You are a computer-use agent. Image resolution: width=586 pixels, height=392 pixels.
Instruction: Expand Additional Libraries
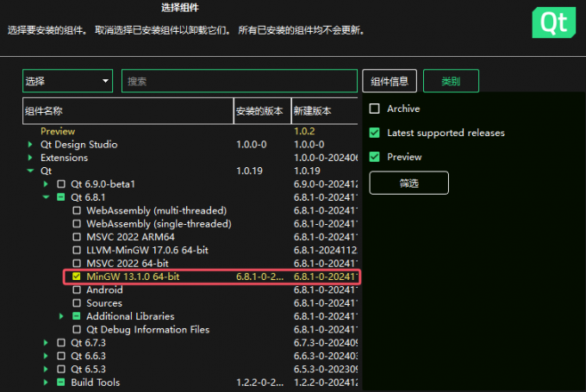pos(61,316)
